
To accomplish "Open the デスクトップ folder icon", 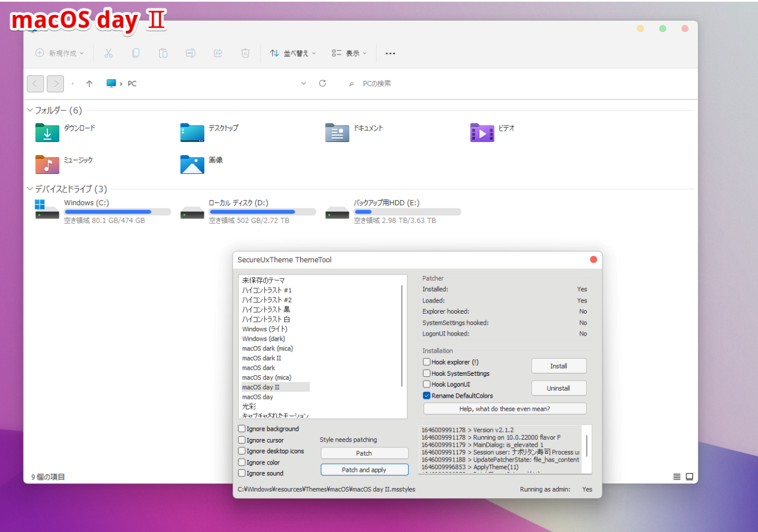I will coord(192,133).
